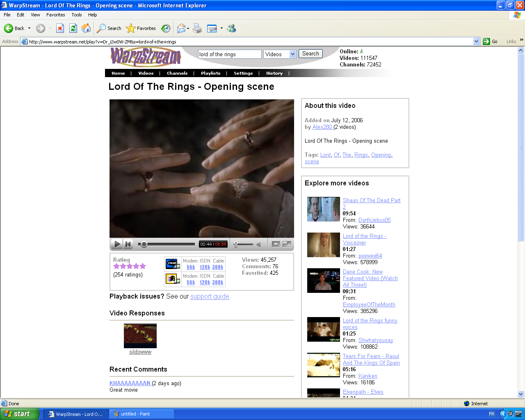Screen dimensions: 525x420
Task: Expand the address bar URL dropdown
Action: [476, 41]
